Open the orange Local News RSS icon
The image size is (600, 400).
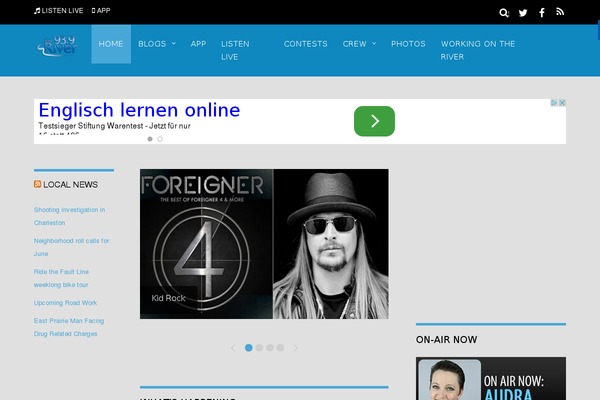coord(38,184)
